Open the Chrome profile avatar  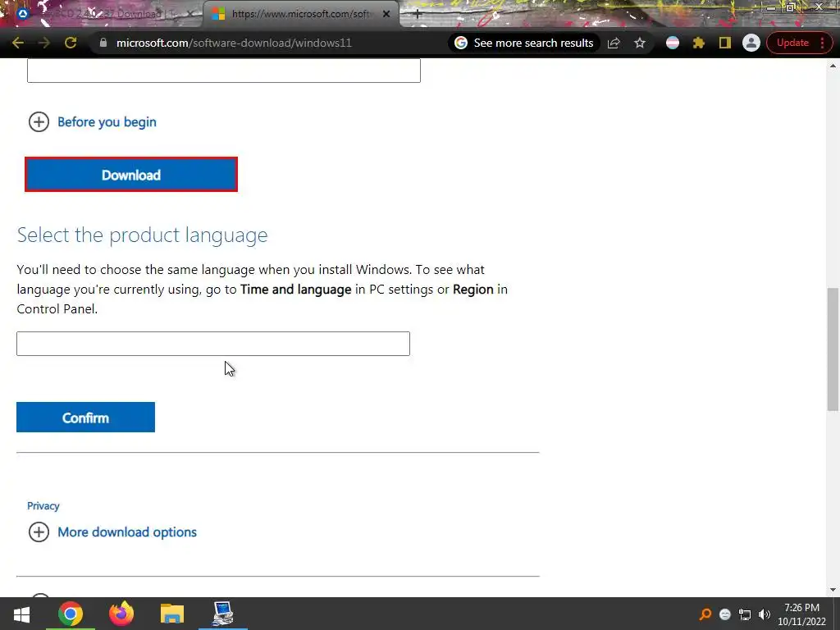(751, 43)
